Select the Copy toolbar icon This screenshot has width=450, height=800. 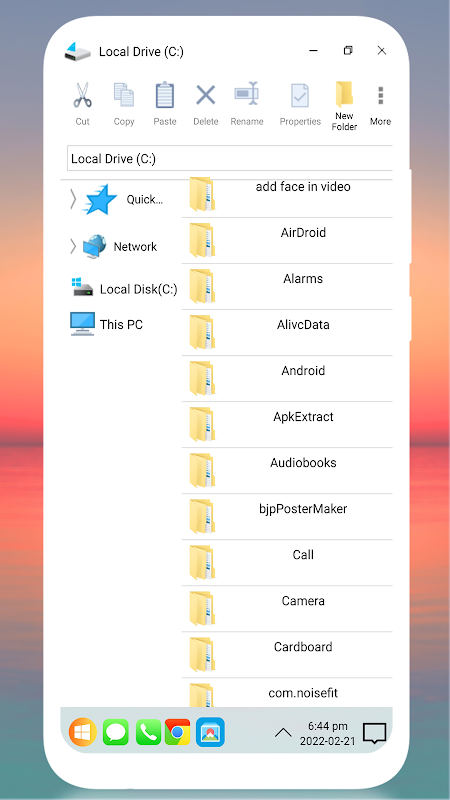[124, 95]
